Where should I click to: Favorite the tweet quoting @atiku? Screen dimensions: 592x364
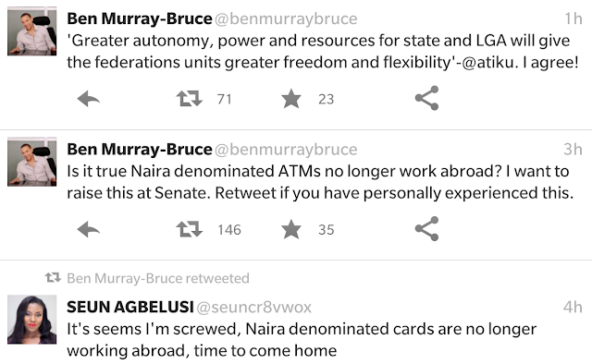[291, 99]
